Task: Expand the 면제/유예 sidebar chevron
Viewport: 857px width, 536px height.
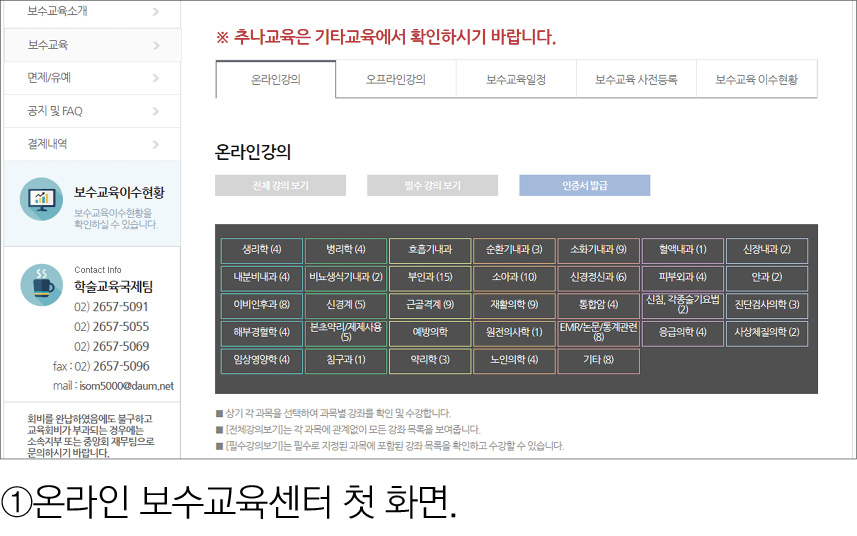Action: click(156, 77)
